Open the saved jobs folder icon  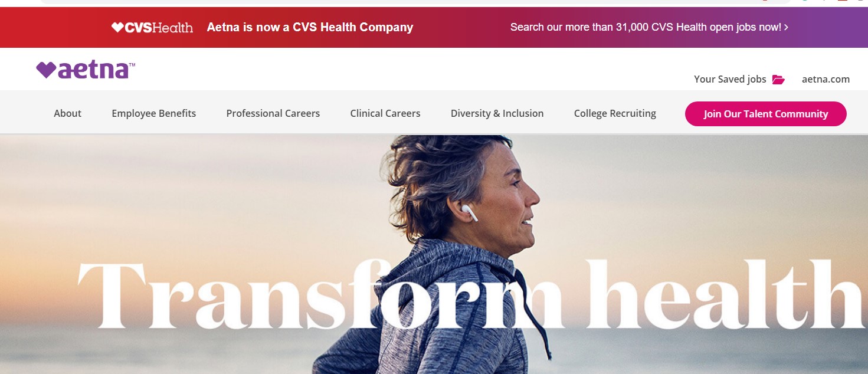(778, 80)
